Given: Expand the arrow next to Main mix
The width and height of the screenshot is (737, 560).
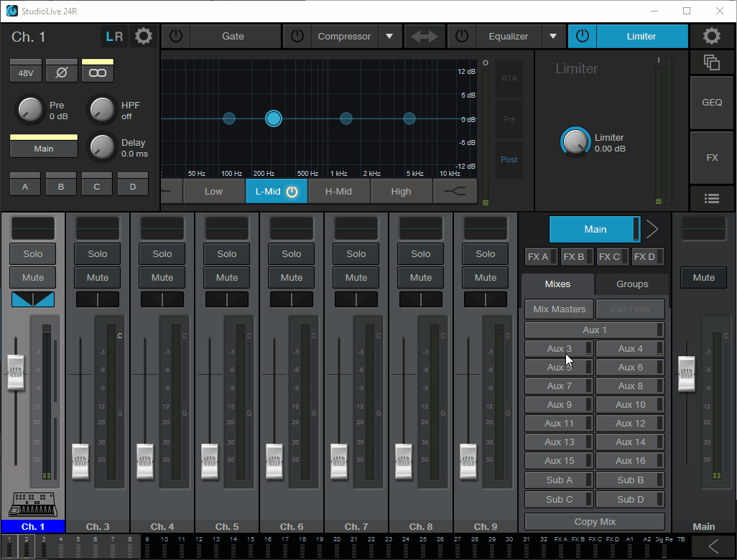Looking at the screenshot, I should click(652, 230).
